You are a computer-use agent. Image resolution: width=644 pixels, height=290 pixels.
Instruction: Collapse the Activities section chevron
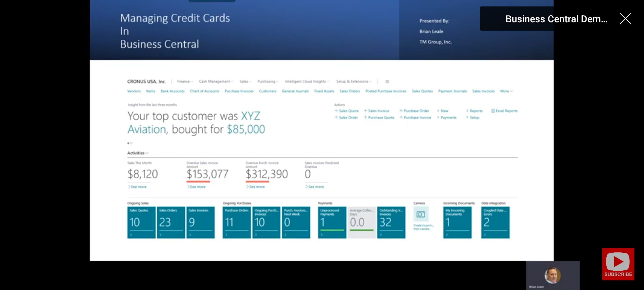point(147,153)
